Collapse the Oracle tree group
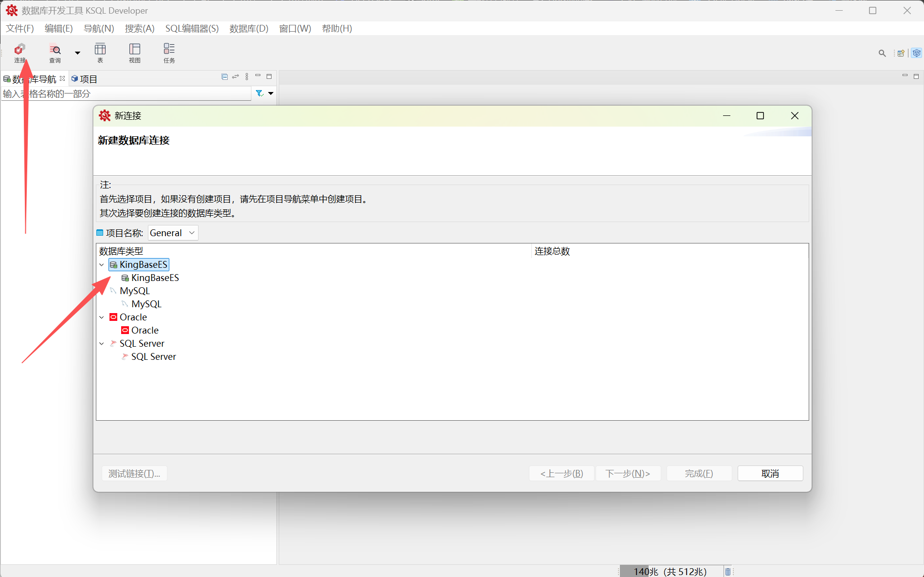 click(x=102, y=317)
